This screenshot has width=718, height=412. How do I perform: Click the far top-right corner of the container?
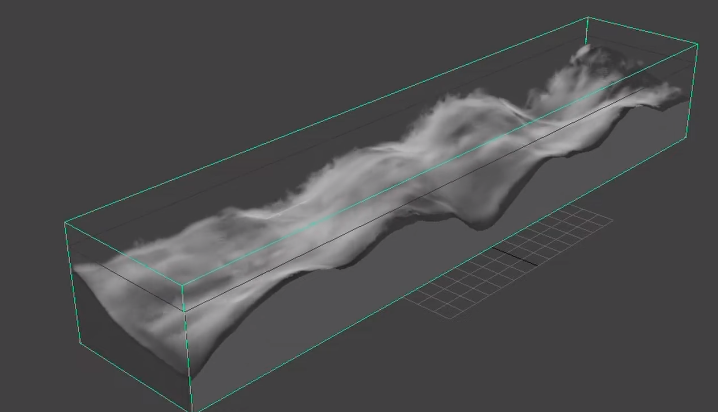coord(695,43)
